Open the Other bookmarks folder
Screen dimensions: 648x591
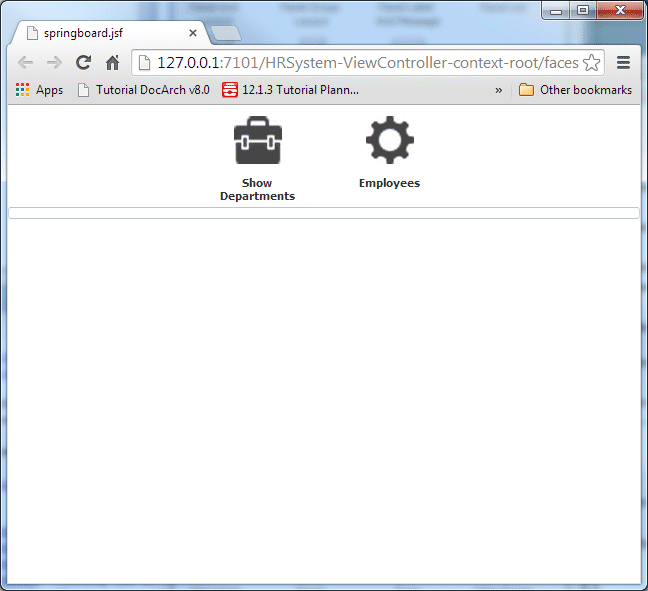[575, 90]
